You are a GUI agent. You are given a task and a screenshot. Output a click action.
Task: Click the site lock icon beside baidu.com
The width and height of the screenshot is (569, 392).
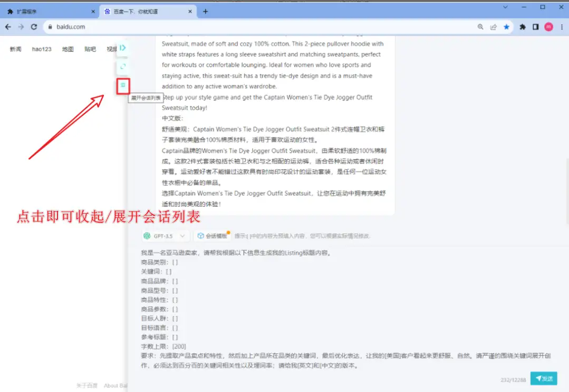(x=50, y=26)
